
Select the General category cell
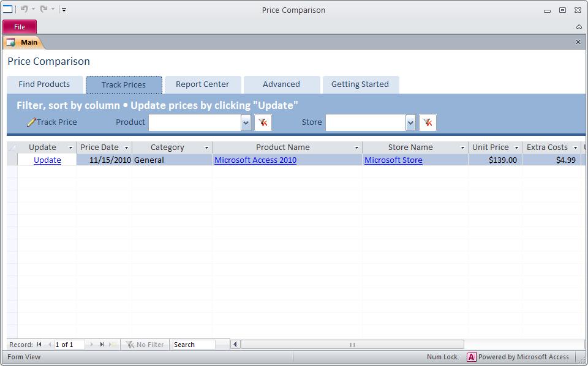pyautogui.click(x=172, y=160)
